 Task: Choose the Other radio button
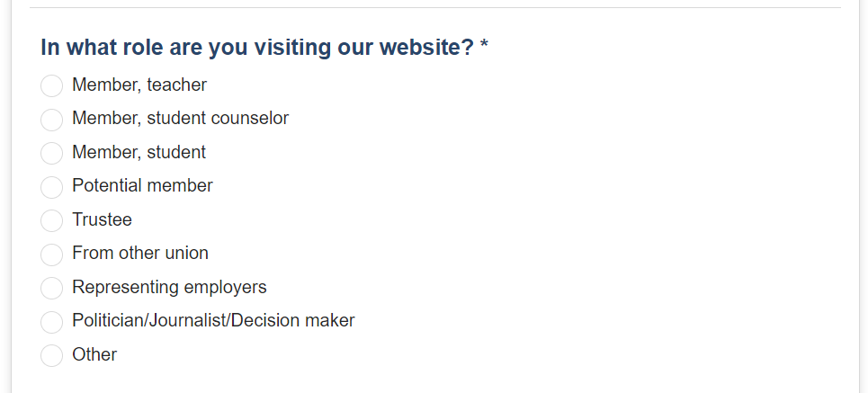coord(51,355)
